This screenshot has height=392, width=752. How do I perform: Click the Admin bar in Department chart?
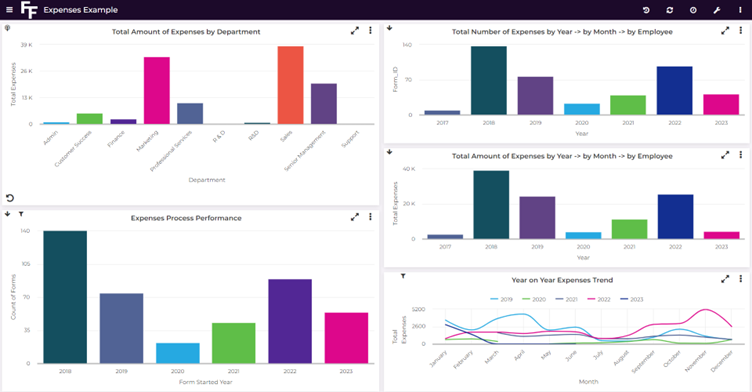(x=56, y=123)
